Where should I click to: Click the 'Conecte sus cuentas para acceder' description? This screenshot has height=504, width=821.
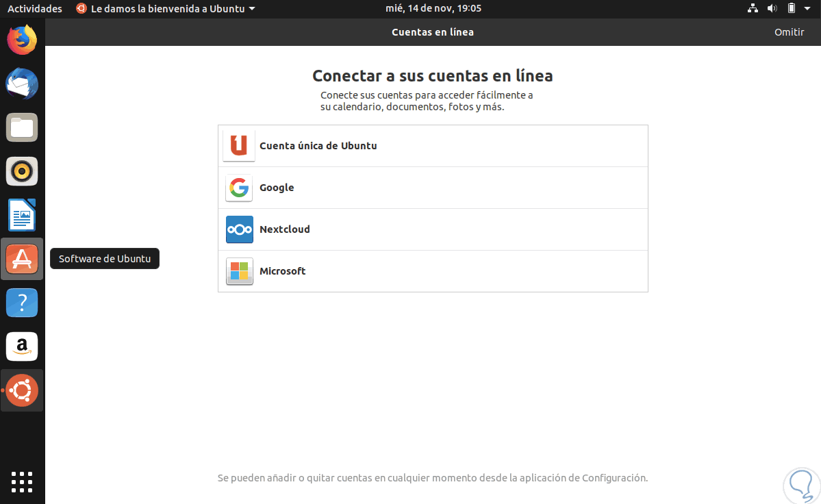(x=427, y=101)
